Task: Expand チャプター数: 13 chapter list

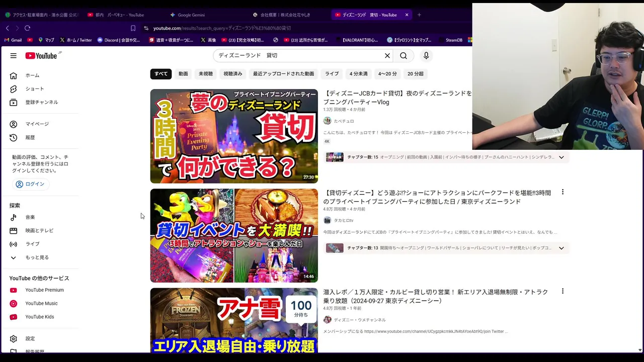Action: pyautogui.click(x=561, y=248)
